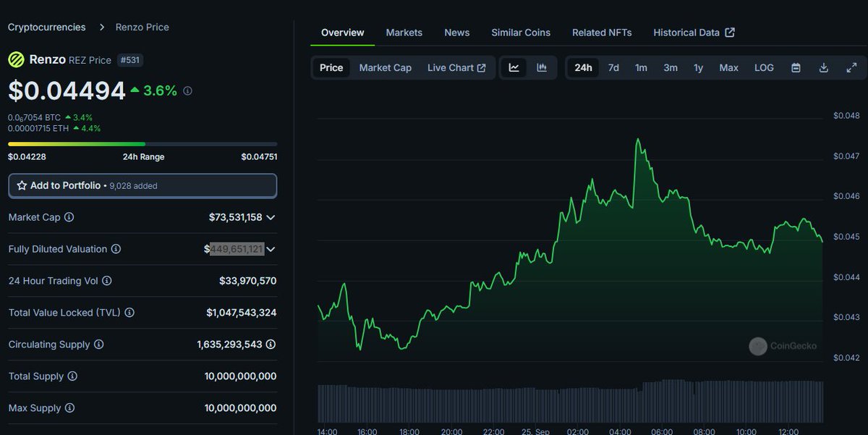This screenshot has height=435, width=868.
Task: Open the Similar Coins tab
Action: (x=521, y=33)
